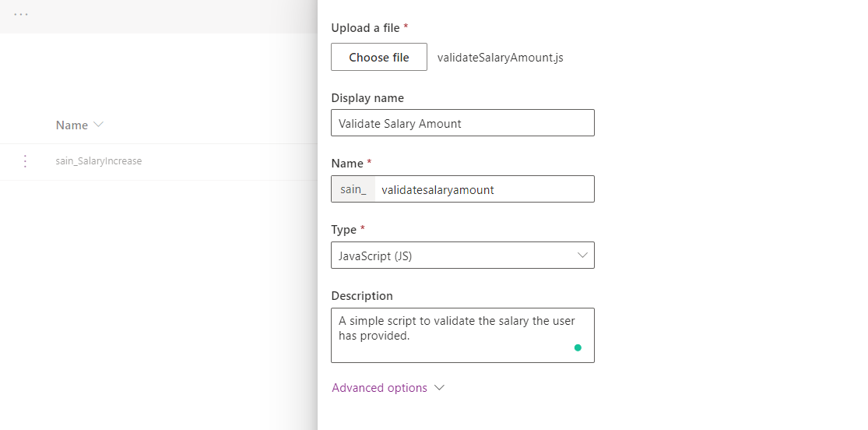The width and height of the screenshot is (868, 430).
Task: Click the validateSalaryAmount.js file name
Action: coord(500,58)
